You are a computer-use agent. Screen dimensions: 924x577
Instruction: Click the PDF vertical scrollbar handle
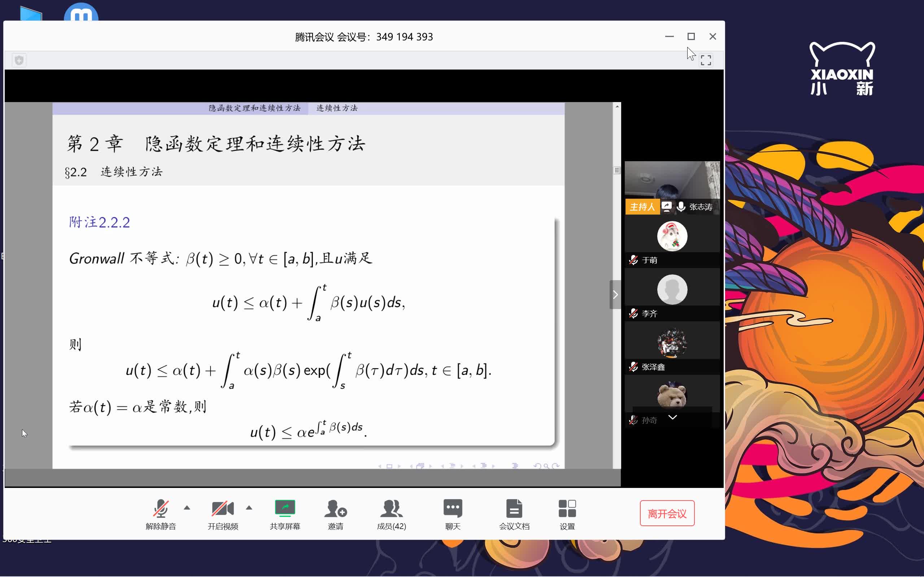point(616,171)
